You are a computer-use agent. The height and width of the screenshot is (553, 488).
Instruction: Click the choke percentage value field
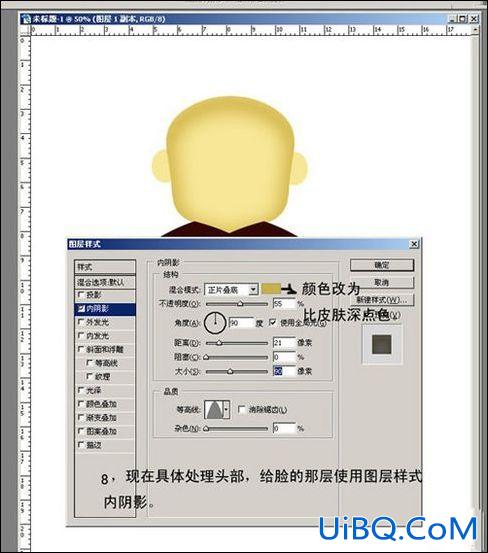pos(284,357)
